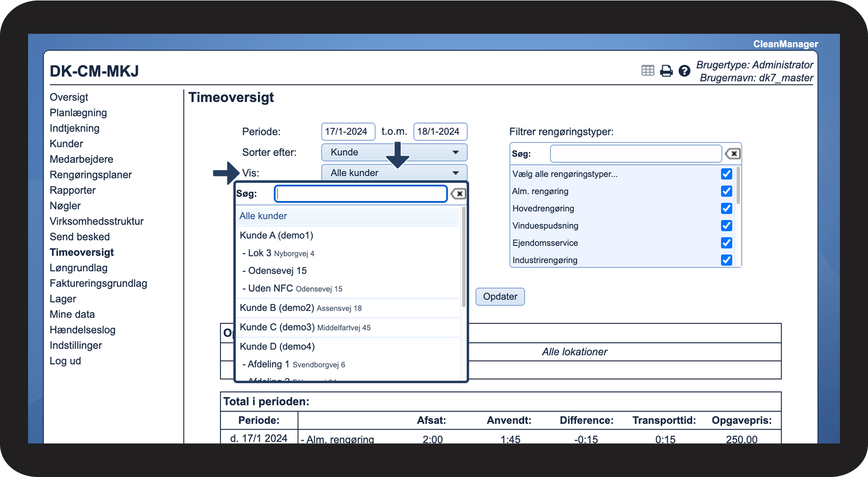Click the start date field 17/1-2024
This screenshot has height=477, width=868.
(x=348, y=132)
